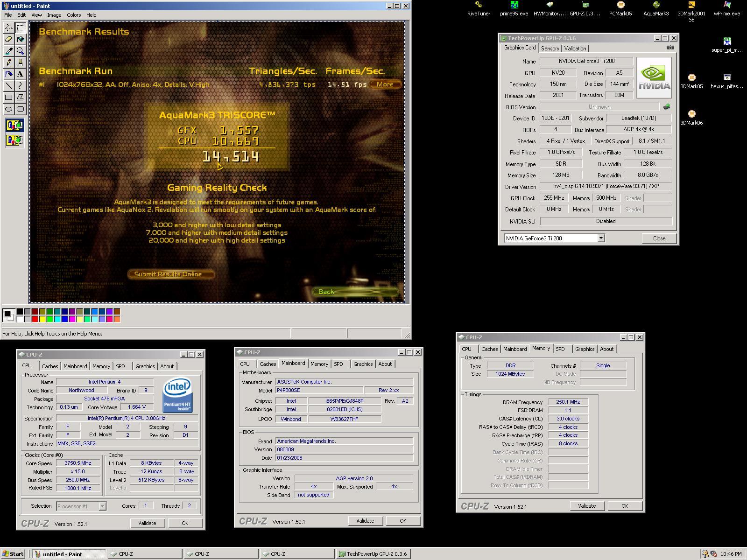Open the Edit menu in Paint
The image size is (747, 560).
(x=21, y=15)
